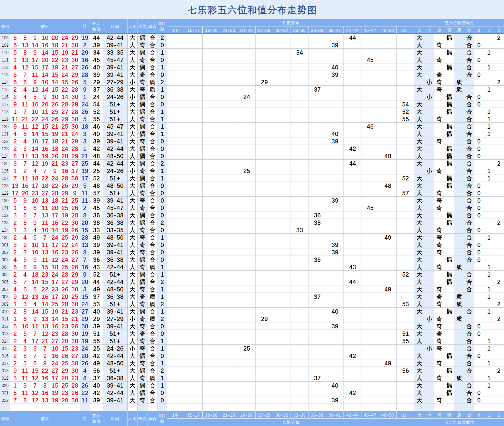
Task: Click 奇 in the 奇偶 column of row 109
Action: click(x=142, y=45)
